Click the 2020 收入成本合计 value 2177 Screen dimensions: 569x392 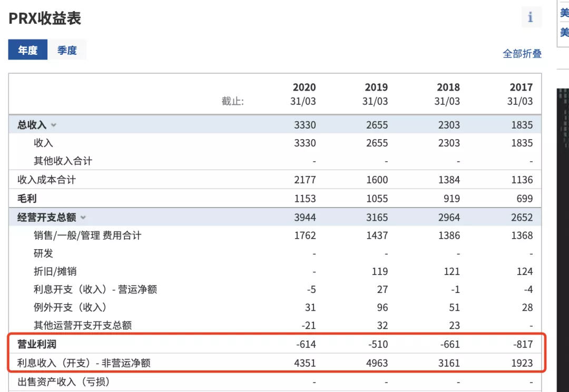pyautogui.click(x=305, y=180)
